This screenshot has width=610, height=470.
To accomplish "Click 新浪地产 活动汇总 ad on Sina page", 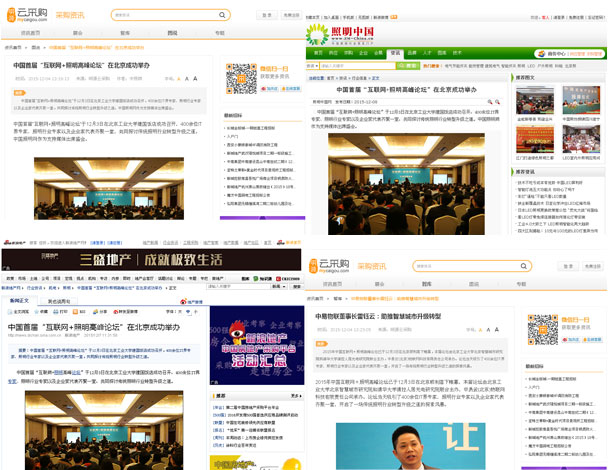I will tap(257, 345).
